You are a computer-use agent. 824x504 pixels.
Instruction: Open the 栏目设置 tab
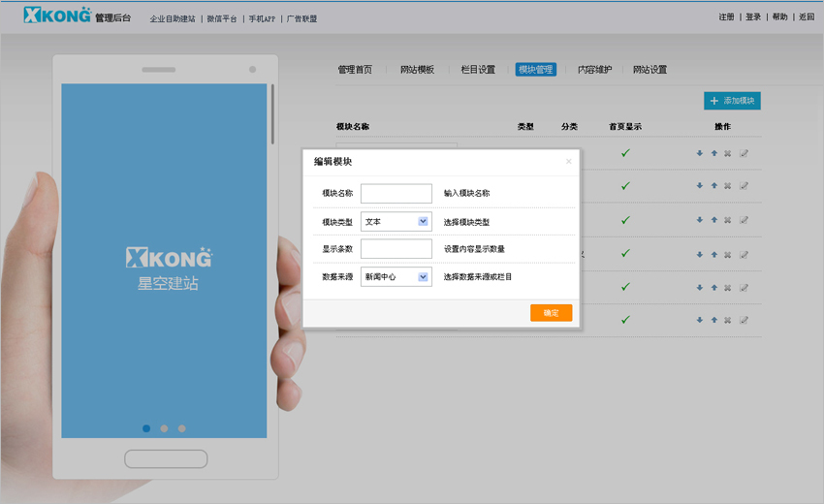point(478,70)
